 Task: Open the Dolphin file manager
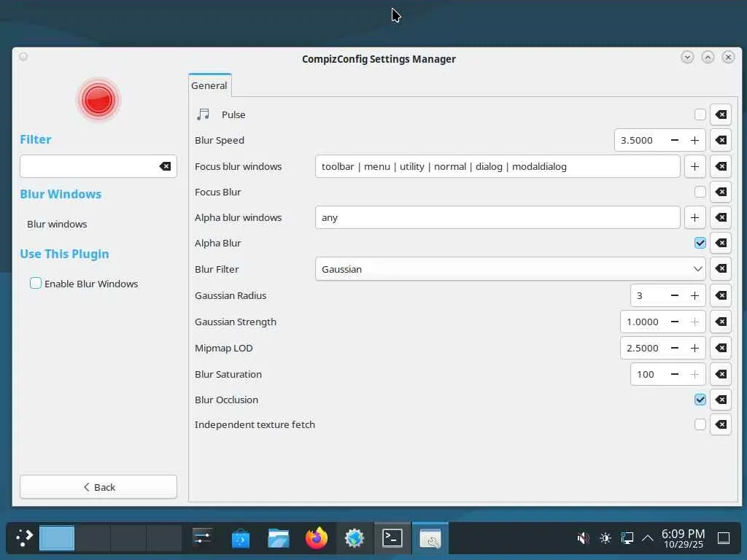pyautogui.click(x=278, y=538)
